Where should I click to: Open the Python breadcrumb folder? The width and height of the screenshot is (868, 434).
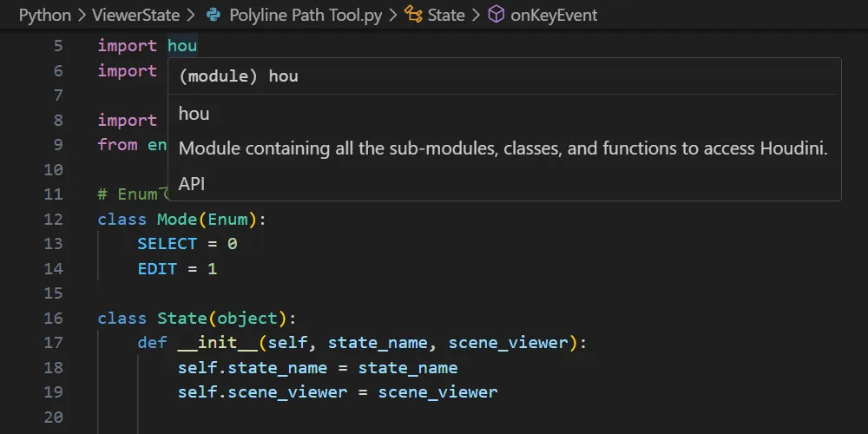point(45,15)
